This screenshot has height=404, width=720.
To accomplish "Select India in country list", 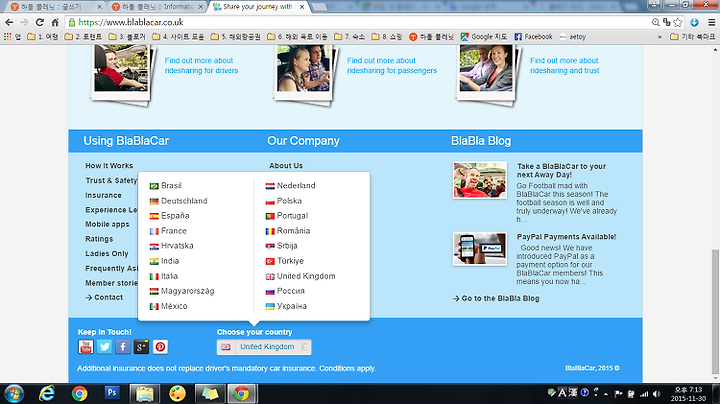I will tap(164, 261).
